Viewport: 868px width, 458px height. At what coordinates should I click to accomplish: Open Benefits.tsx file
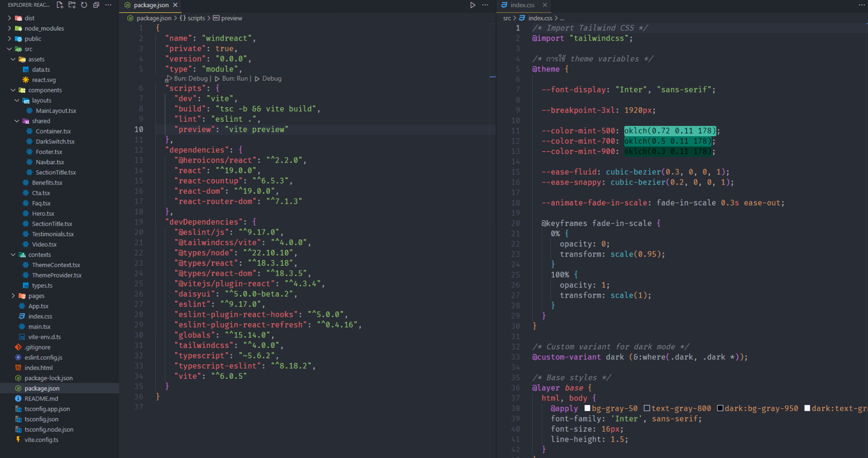[x=47, y=183]
